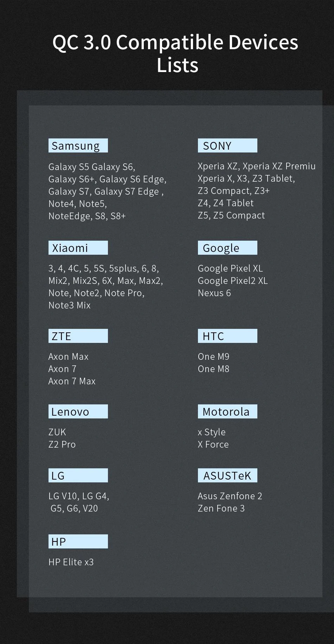Select the X Force entry

pos(213,444)
